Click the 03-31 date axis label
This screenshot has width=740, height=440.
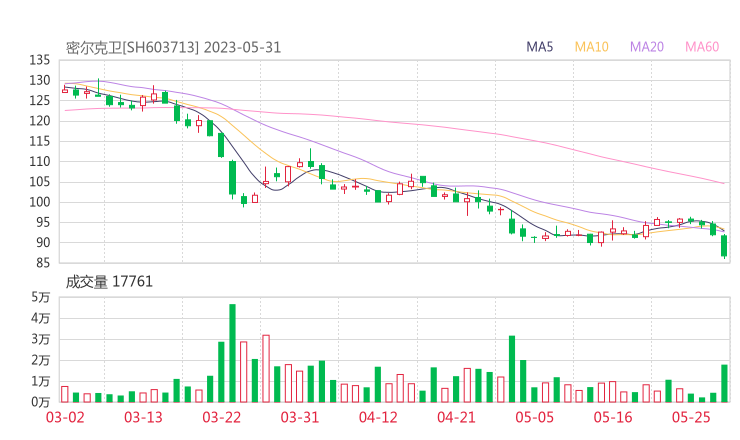[x=300, y=417]
